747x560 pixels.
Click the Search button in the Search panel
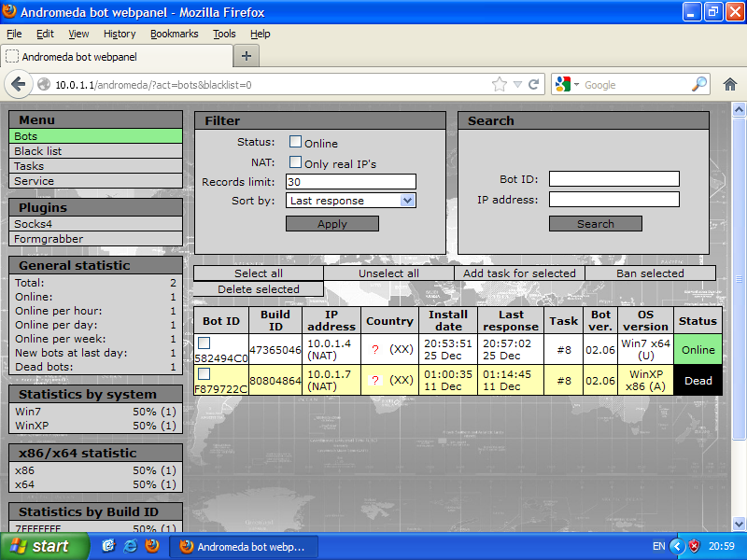tap(596, 224)
